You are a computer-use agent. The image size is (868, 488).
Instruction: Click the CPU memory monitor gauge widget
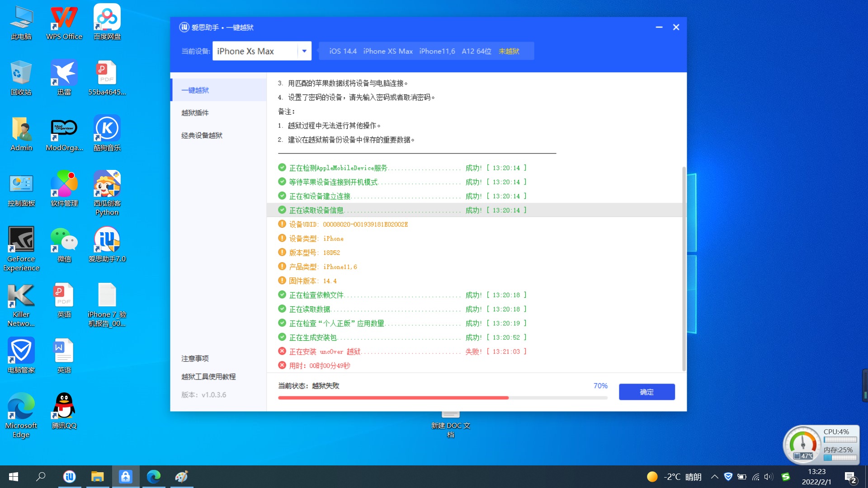point(821,445)
